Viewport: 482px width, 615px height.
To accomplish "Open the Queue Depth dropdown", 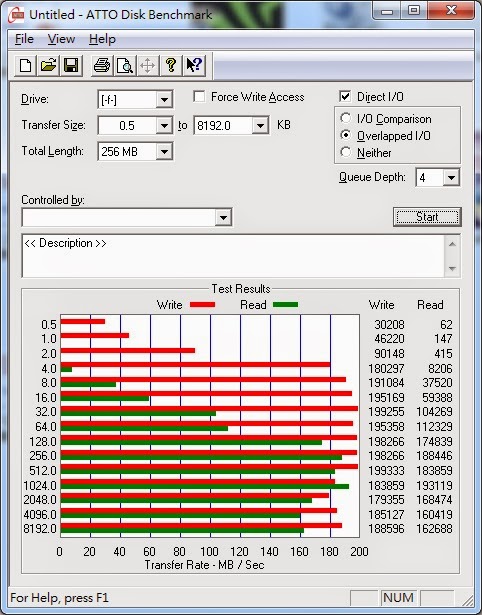I will click(x=451, y=178).
